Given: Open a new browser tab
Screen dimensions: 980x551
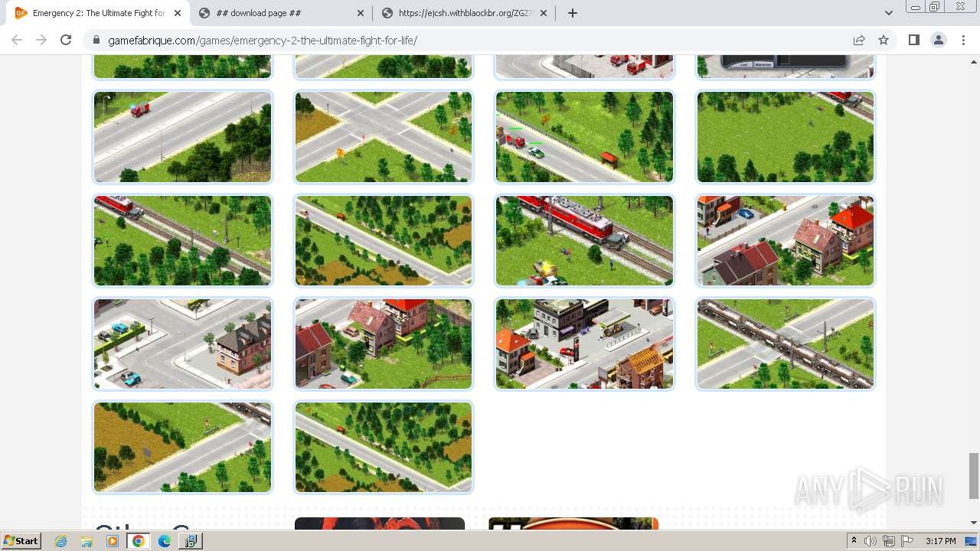Looking at the screenshot, I should (x=572, y=13).
